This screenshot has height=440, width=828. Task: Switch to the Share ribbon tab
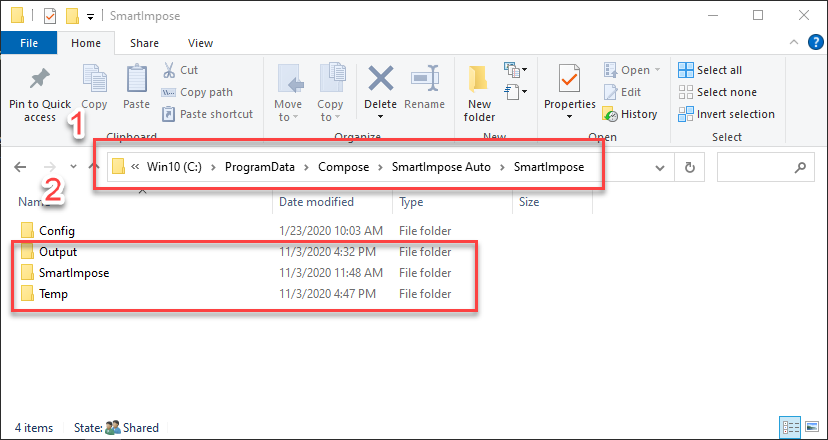pos(144,43)
